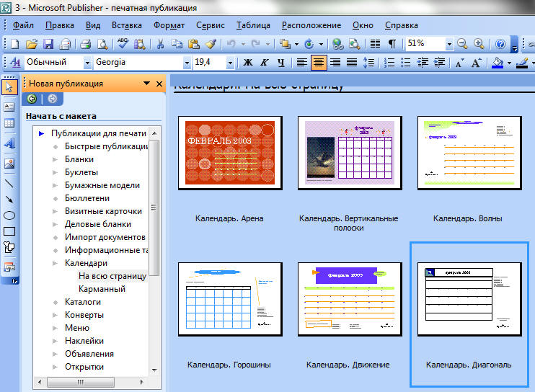Go back with the green task pane arrow
This screenshot has height=392, width=535.
click(32, 99)
